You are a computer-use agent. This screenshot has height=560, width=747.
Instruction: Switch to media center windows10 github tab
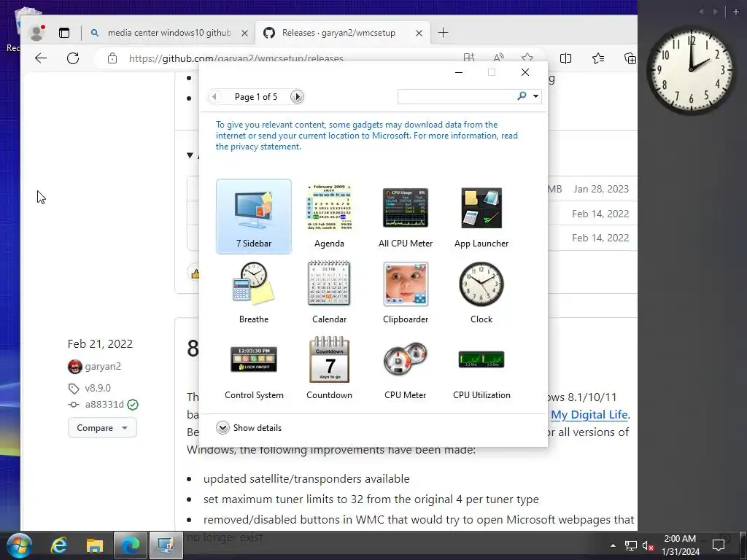[169, 32]
